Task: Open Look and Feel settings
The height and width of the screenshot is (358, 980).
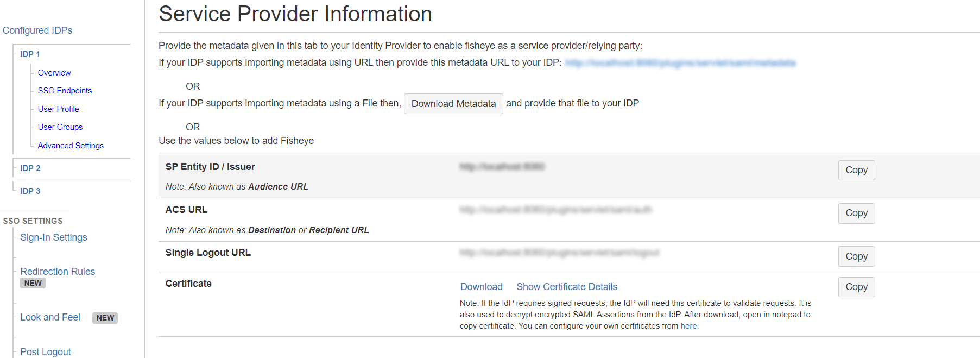Action: (x=50, y=317)
